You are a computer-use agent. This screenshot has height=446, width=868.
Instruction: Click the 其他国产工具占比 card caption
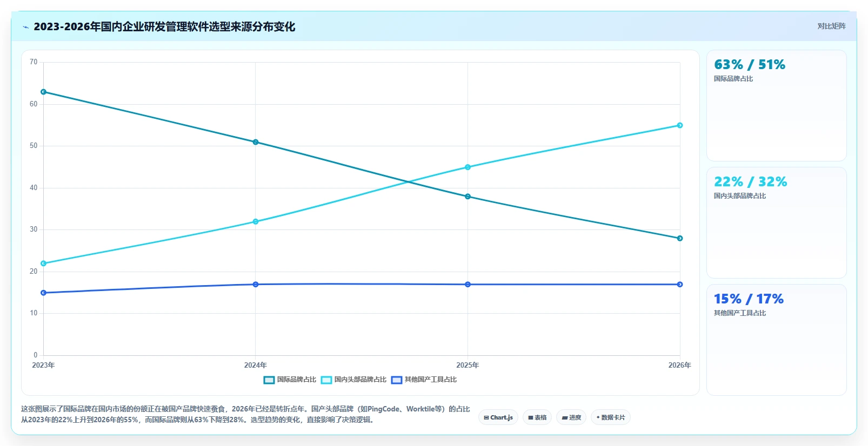[x=740, y=313]
